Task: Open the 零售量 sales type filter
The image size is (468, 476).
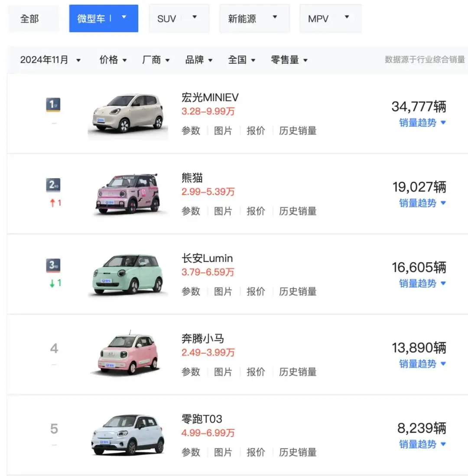Action: (x=289, y=60)
